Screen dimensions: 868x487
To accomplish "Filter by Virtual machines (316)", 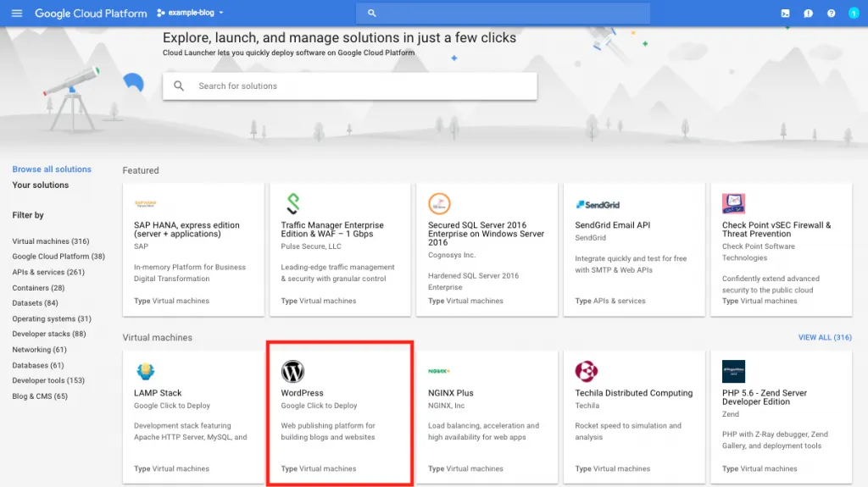I will (50, 241).
